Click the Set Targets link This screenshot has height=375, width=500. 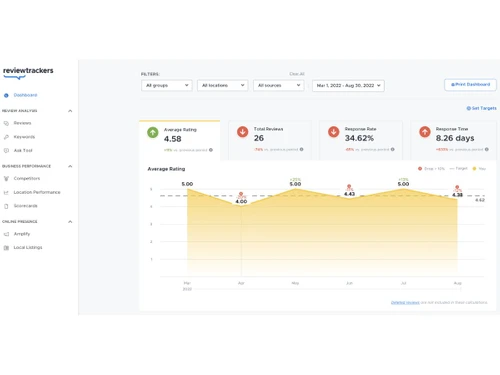tap(481, 108)
